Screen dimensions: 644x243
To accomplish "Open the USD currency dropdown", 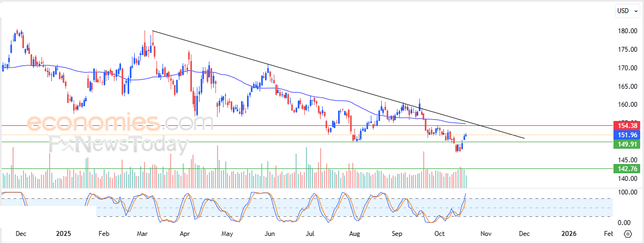I will point(628,11).
